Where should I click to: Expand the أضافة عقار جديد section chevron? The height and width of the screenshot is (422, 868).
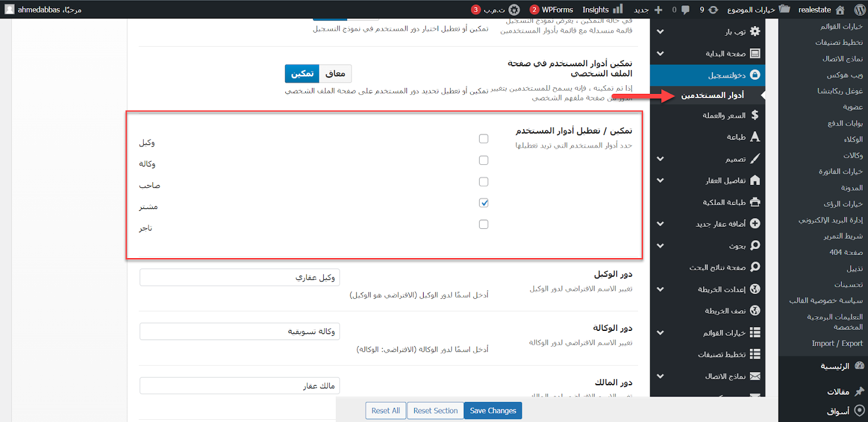tap(660, 223)
